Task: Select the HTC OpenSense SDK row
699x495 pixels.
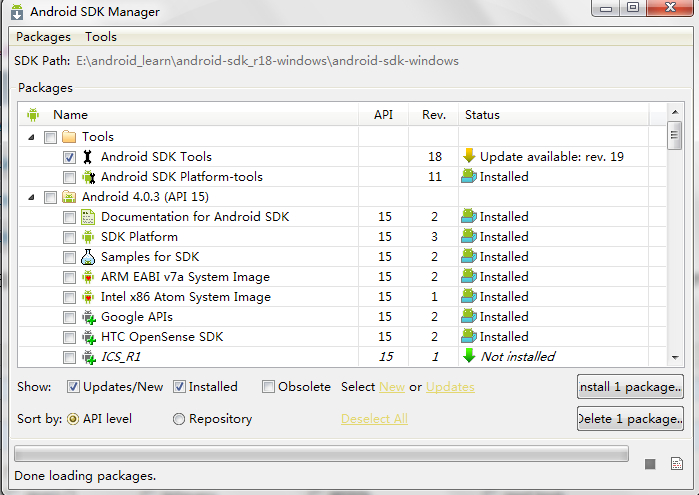Action: pos(342,337)
